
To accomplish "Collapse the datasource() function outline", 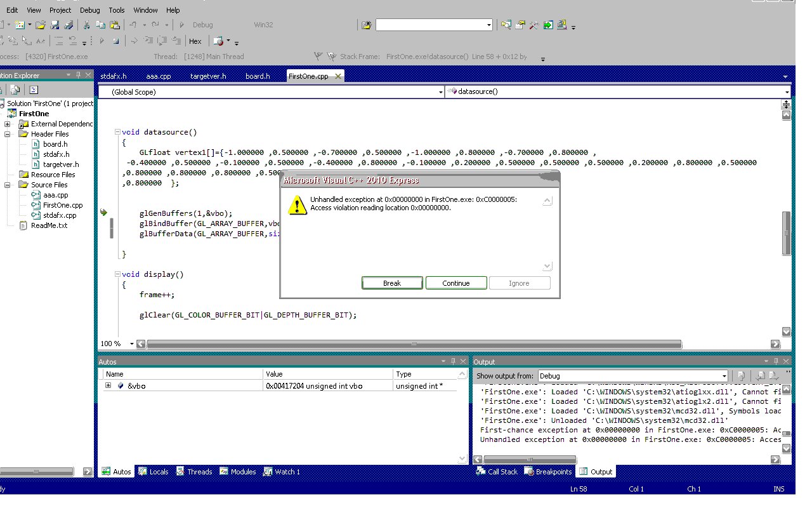I will point(117,132).
